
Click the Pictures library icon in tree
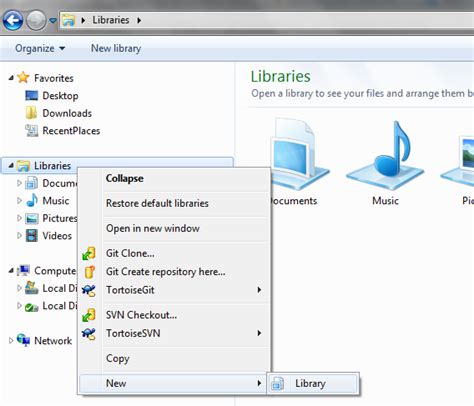(32, 218)
